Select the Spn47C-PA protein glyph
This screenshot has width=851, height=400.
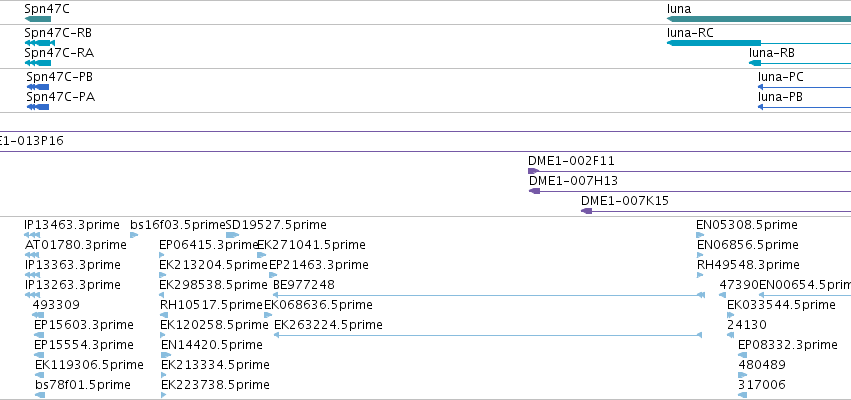pos(37,107)
